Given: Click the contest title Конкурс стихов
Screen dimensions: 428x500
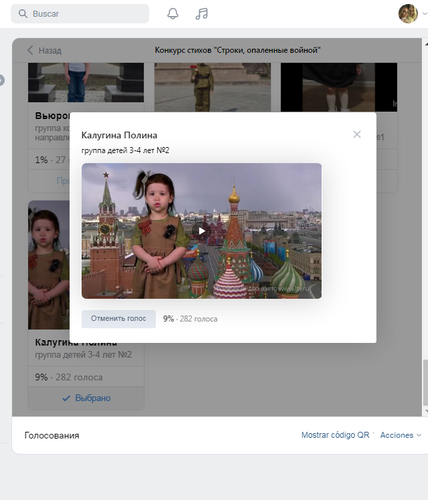Looking at the screenshot, I should 238,50.
